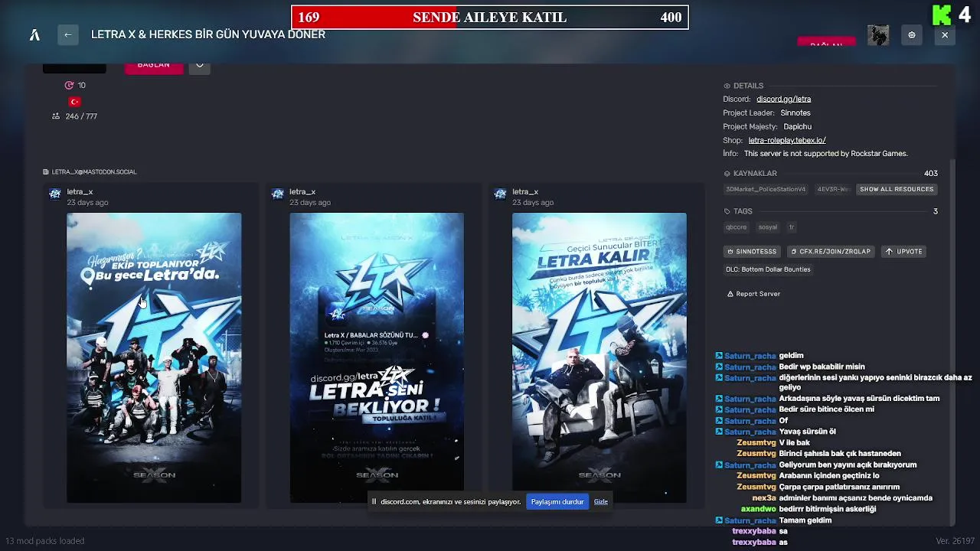Click Project Leader name Sinnotes
980x551 pixels.
[795, 112]
